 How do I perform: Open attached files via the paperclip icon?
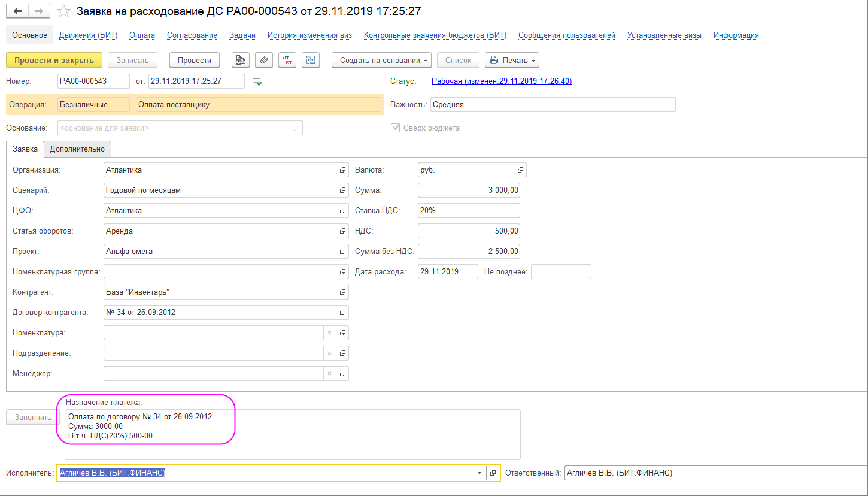tap(263, 60)
